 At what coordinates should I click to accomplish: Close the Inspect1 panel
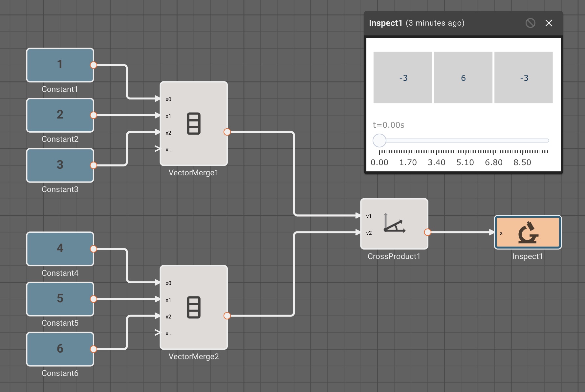tap(549, 23)
